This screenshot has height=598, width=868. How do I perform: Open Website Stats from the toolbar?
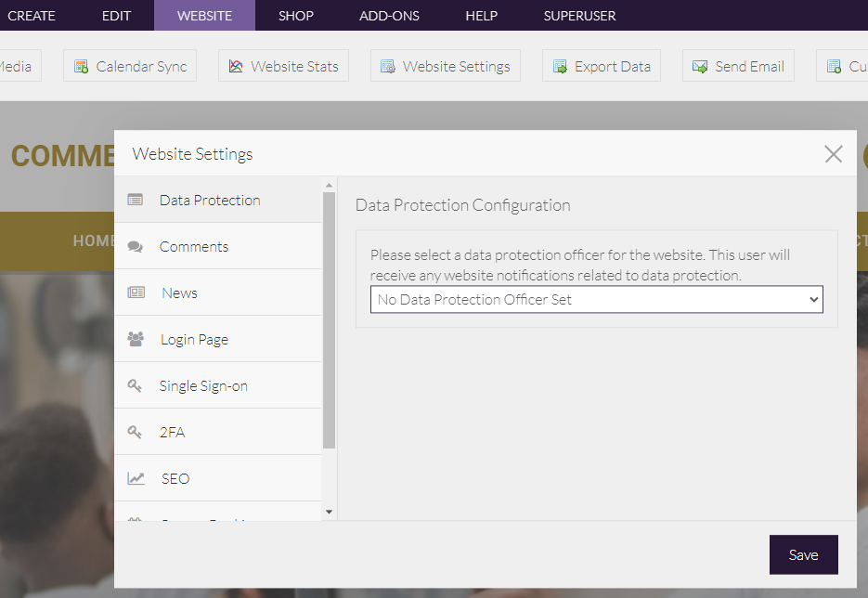pyautogui.click(x=283, y=66)
